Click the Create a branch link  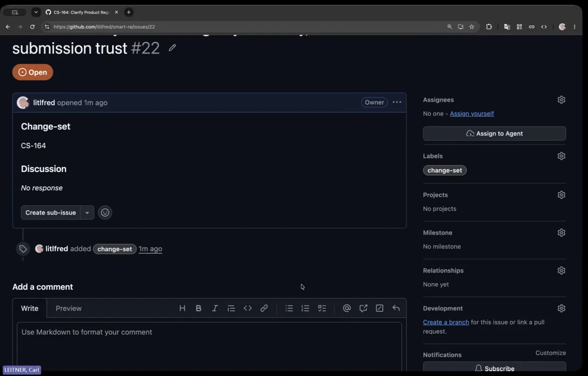click(446, 322)
